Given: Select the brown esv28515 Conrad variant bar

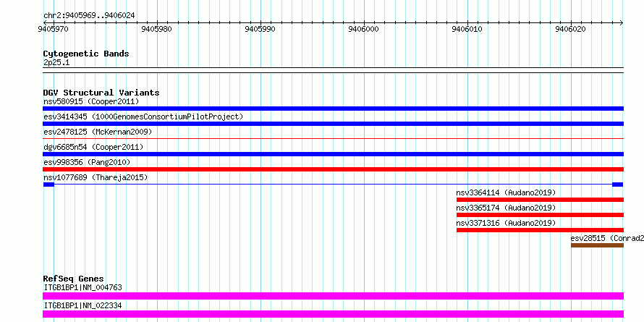Looking at the screenshot, I should tap(597, 245).
